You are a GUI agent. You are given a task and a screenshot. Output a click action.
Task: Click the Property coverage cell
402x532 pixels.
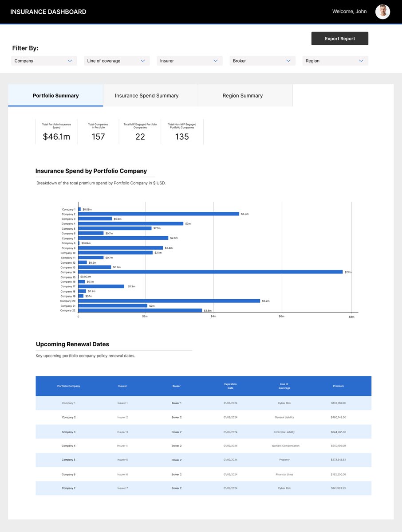284,460
